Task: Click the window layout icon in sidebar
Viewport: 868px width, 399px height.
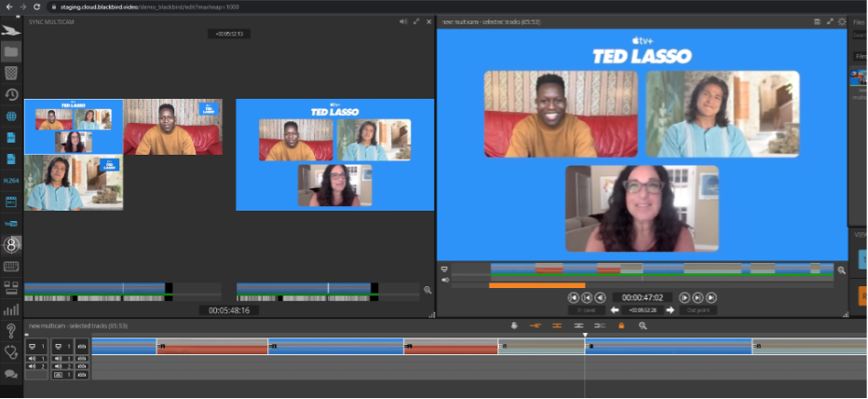Action: pos(11,288)
